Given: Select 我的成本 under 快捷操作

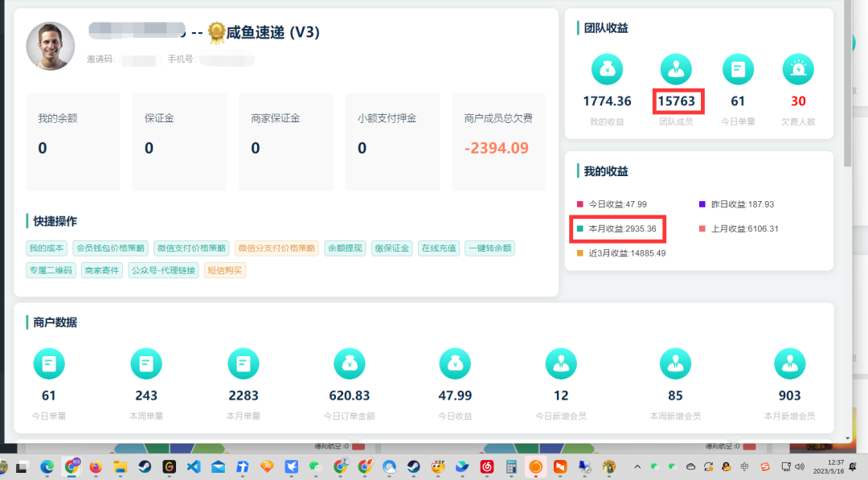Looking at the screenshot, I should click(x=48, y=248).
